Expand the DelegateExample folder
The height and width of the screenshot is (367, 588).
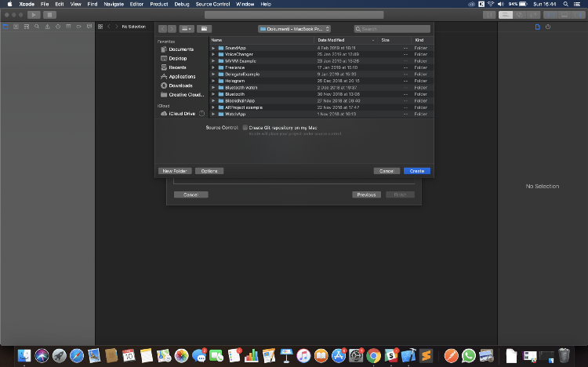tap(213, 74)
